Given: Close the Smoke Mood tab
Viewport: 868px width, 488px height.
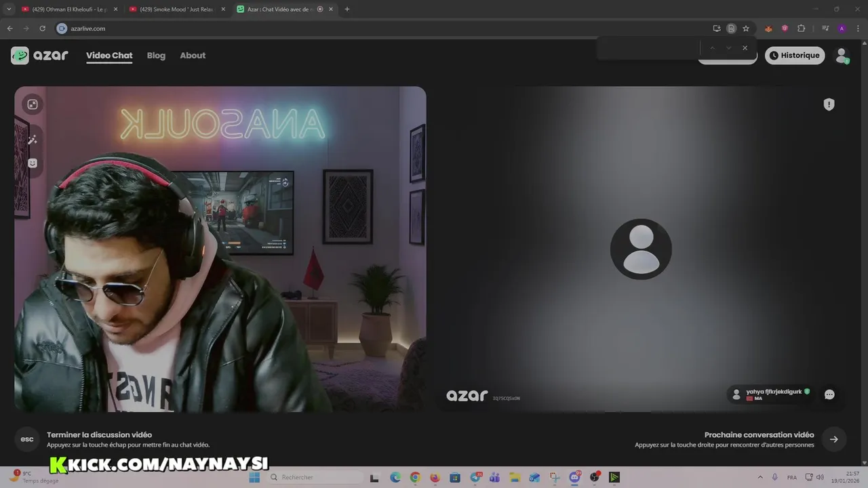Looking at the screenshot, I should (x=223, y=9).
